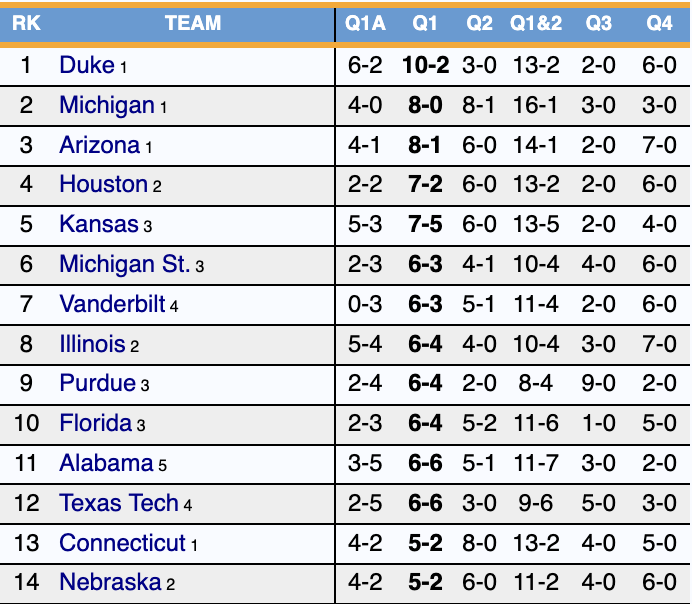Open the Kansas team link

click(x=98, y=224)
